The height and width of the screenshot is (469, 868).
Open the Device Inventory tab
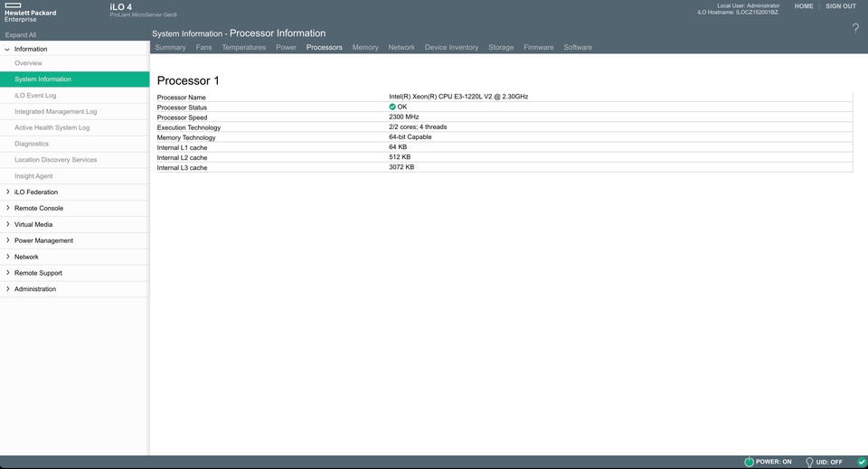tap(452, 48)
